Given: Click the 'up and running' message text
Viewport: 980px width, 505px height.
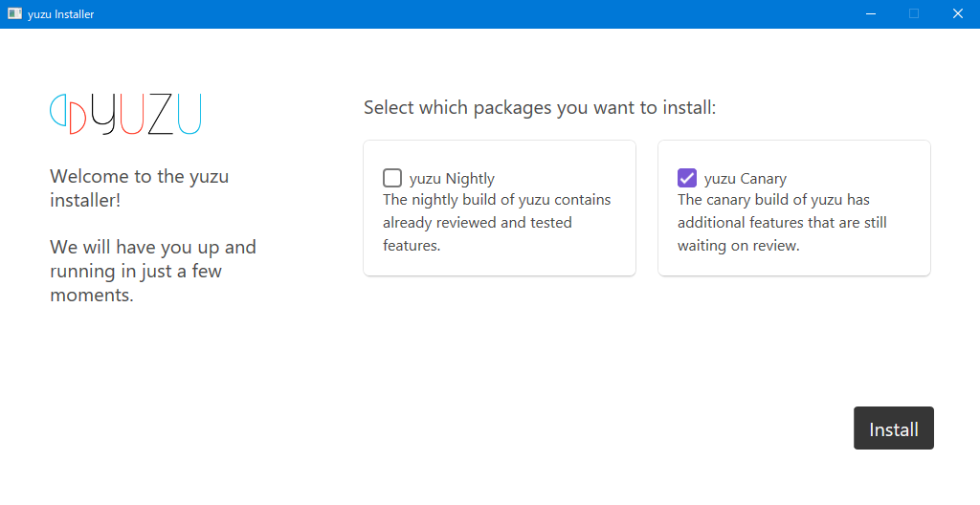Looking at the screenshot, I should click(152, 271).
